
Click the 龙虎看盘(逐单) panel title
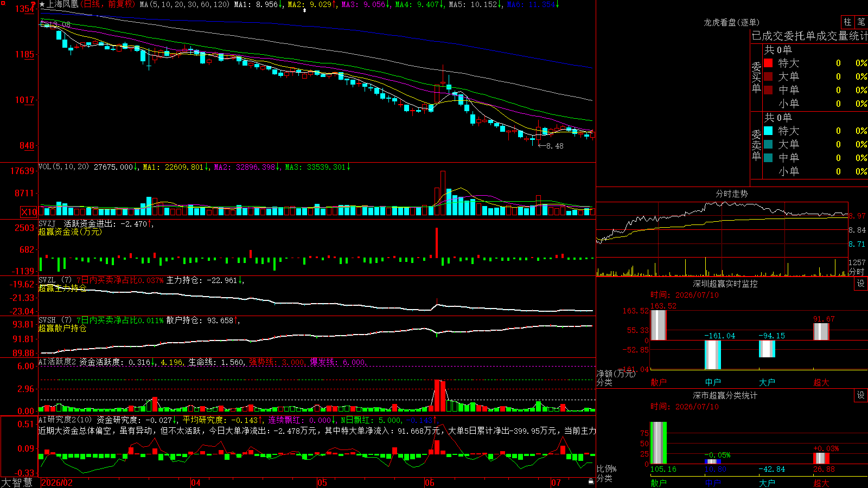click(731, 22)
